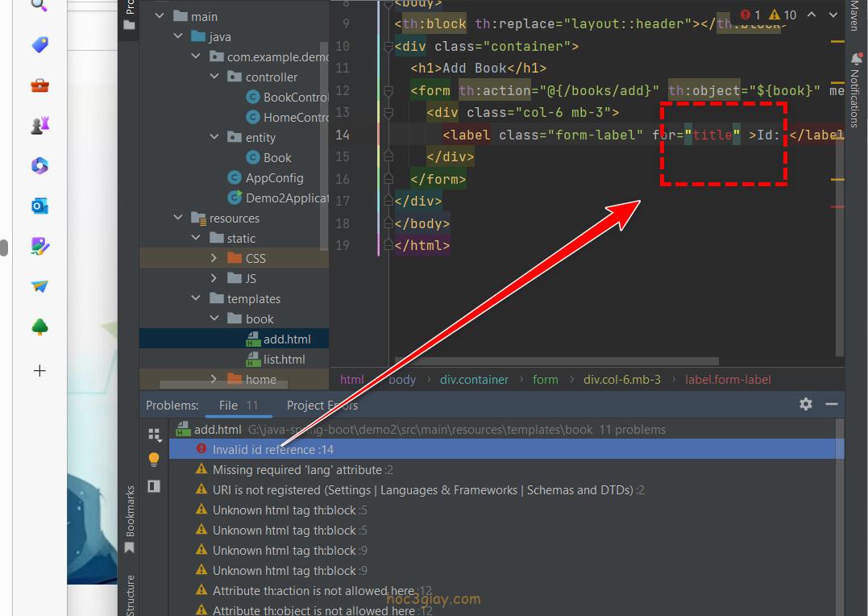
Task: Collapse the templates folder
Action: 196,299
